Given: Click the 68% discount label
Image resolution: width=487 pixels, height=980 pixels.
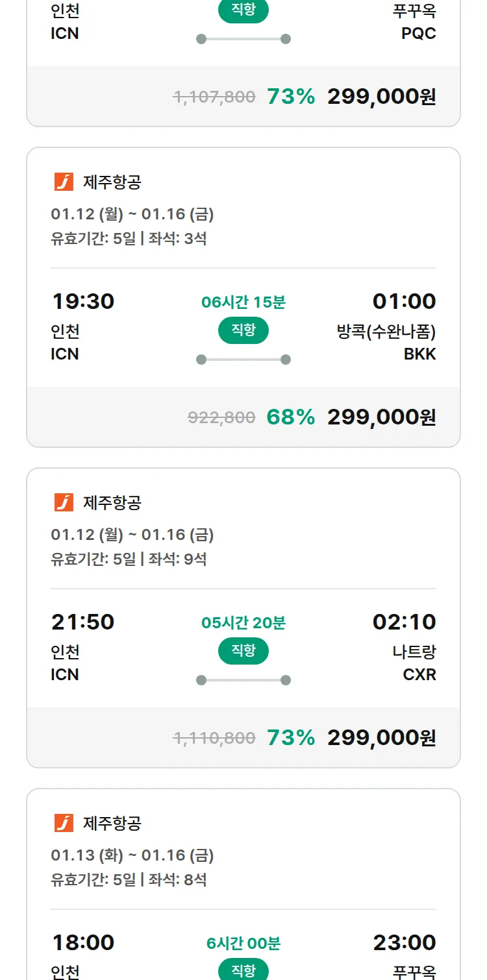Looking at the screenshot, I should tap(290, 417).
